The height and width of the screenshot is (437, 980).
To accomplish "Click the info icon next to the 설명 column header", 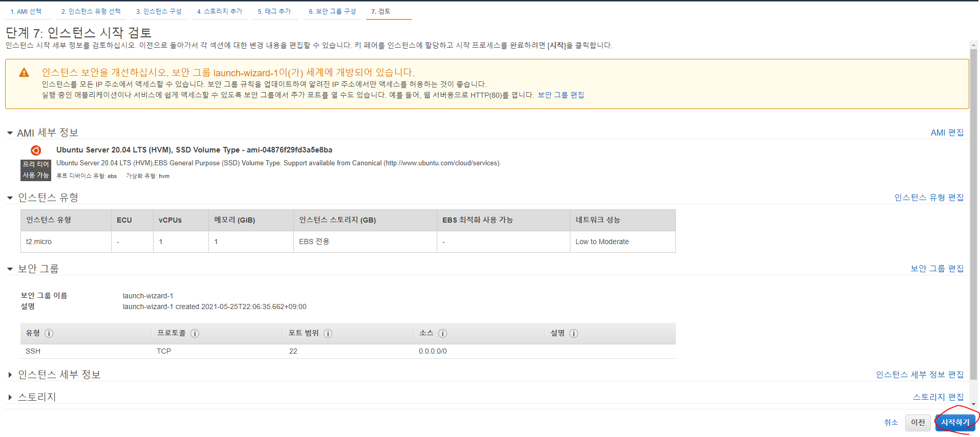I will point(574,333).
